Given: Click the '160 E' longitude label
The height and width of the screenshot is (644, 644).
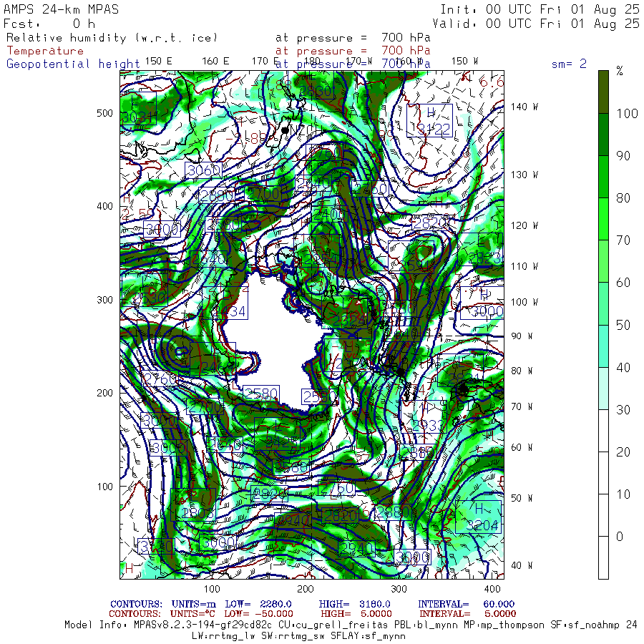Looking at the screenshot, I should coord(215,62).
